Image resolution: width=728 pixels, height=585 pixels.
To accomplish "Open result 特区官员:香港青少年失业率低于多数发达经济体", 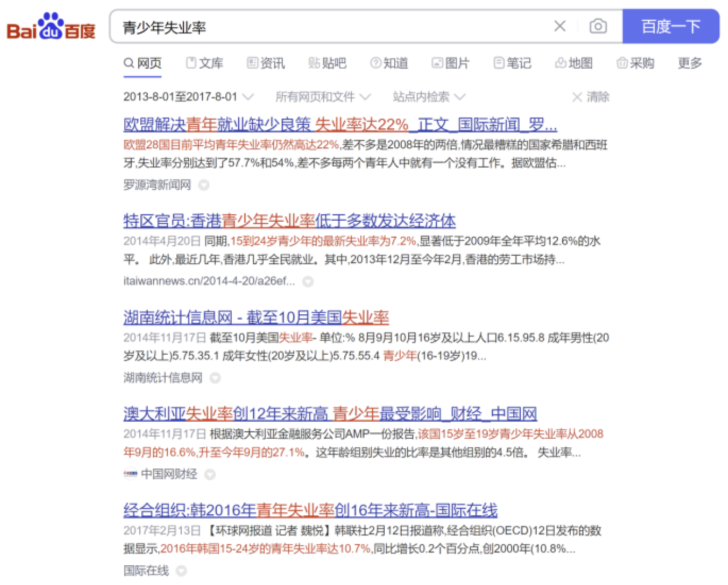I will pyautogui.click(x=290, y=221).
